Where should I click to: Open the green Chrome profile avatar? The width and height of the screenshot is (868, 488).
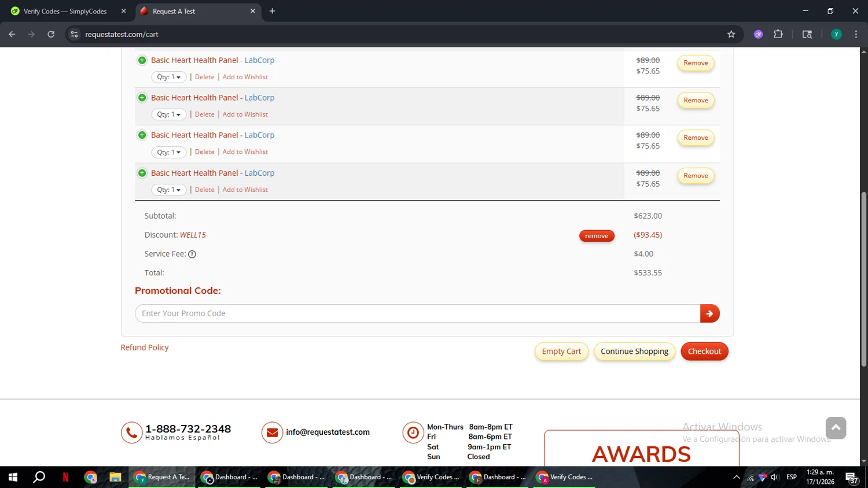pyautogui.click(x=836, y=34)
